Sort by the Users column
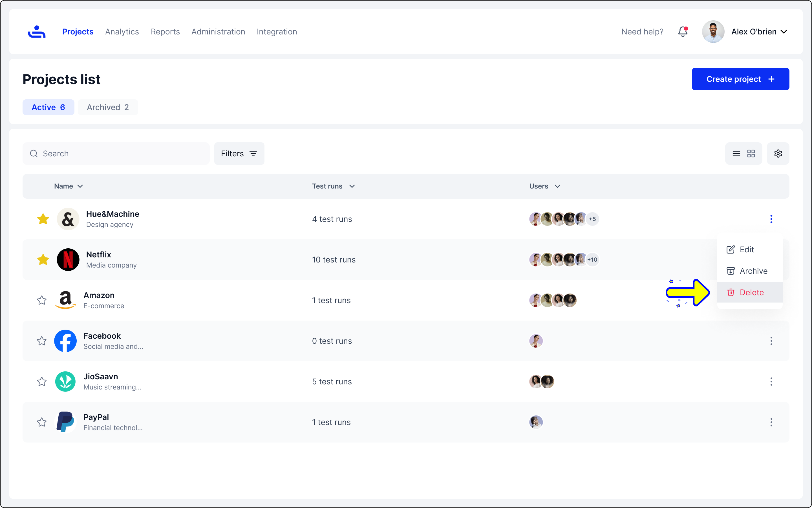The width and height of the screenshot is (812, 508). [545, 186]
